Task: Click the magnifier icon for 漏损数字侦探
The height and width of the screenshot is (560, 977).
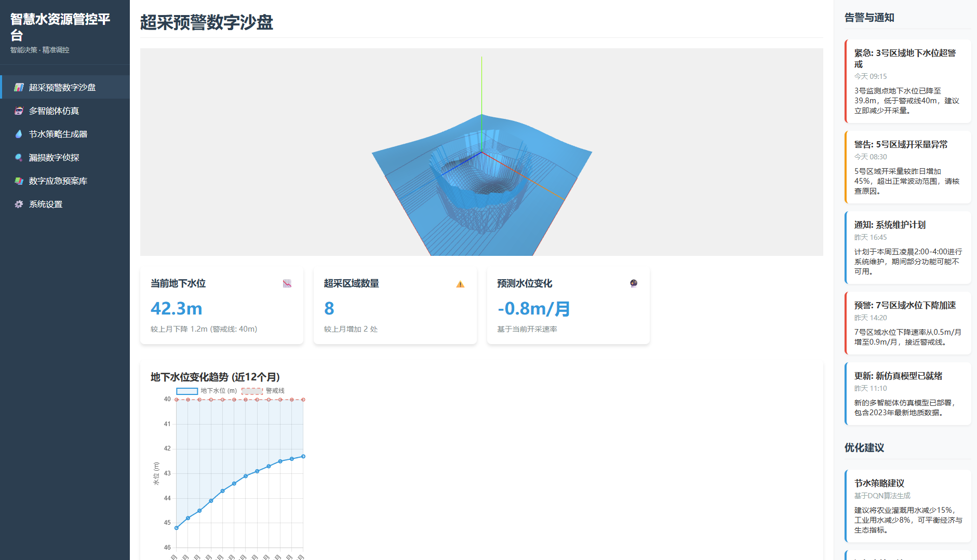Action: [x=19, y=157]
